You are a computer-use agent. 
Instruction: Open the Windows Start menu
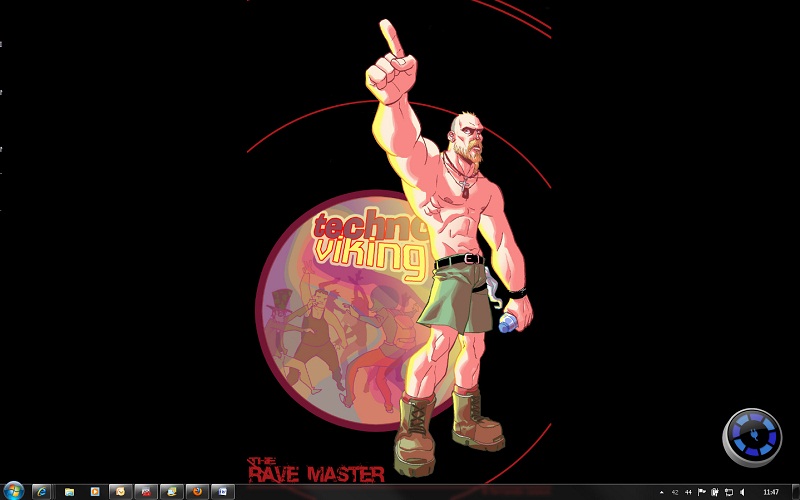pos(13,491)
